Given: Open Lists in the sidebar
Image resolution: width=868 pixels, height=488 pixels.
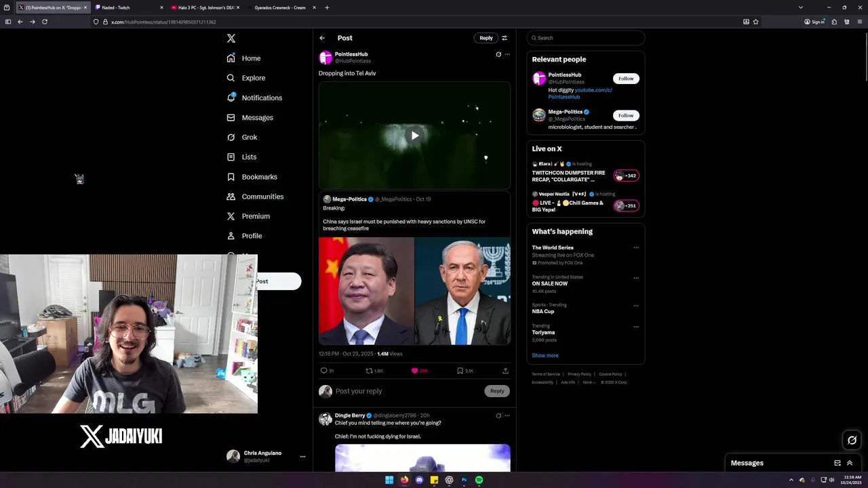Looking at the screenshot, I should (241, 157).
